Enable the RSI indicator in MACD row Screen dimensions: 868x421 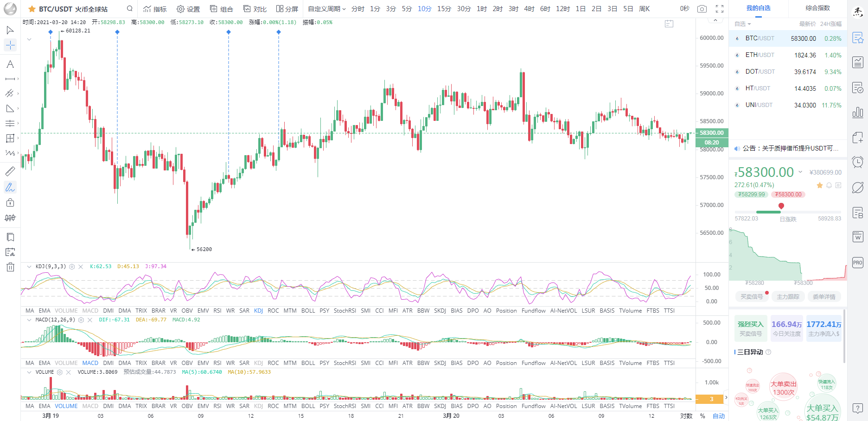click(217, 363)
